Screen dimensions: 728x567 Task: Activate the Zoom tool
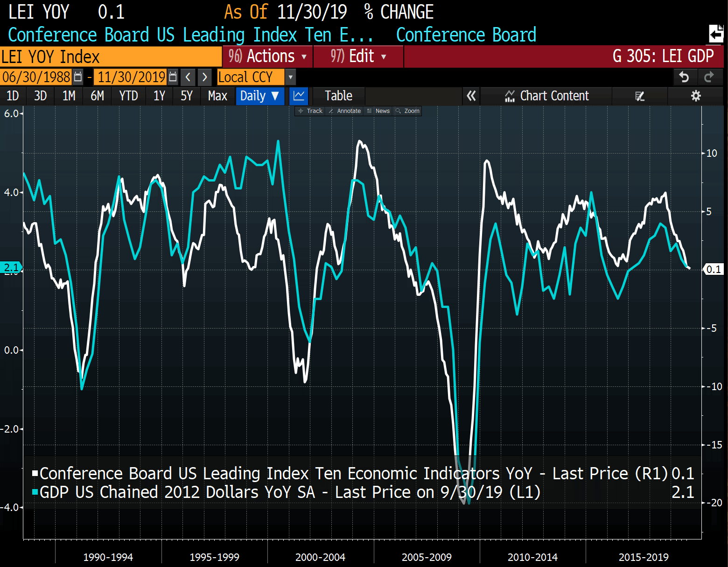[407, 111]
